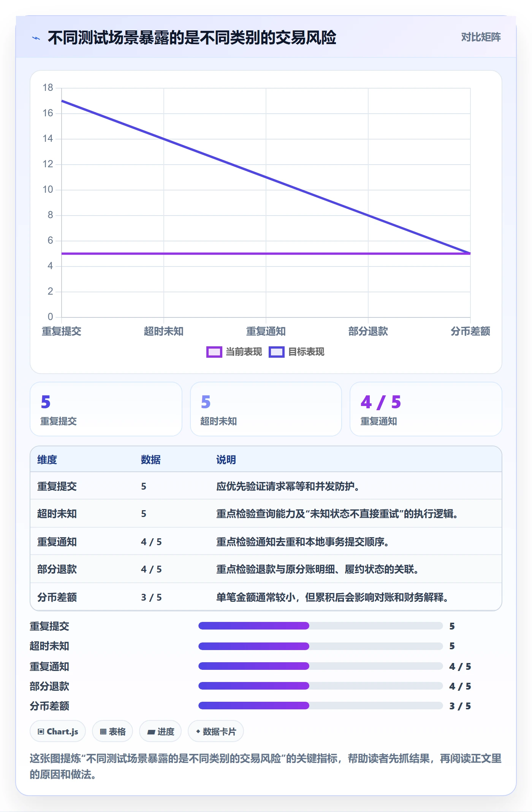Select the 数据卡片 tag chip
This screenshot has width=532, height=812.
[216, 731]
